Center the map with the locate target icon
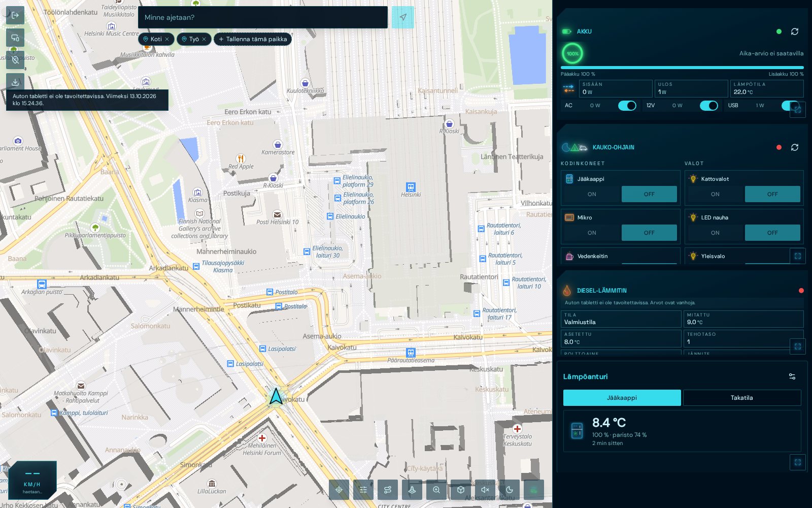Screen dimensions: 812x508 [x=339, y=490]
